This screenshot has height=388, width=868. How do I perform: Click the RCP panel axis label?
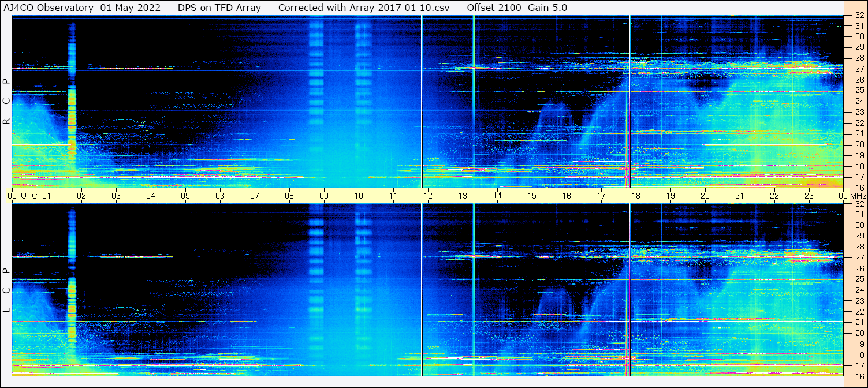coord(6,102)
